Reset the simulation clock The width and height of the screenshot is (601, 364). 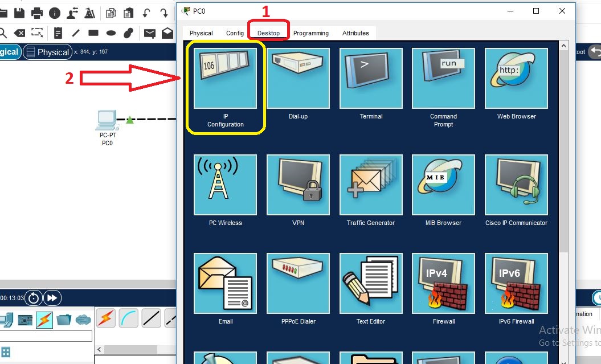coord(32,297)
